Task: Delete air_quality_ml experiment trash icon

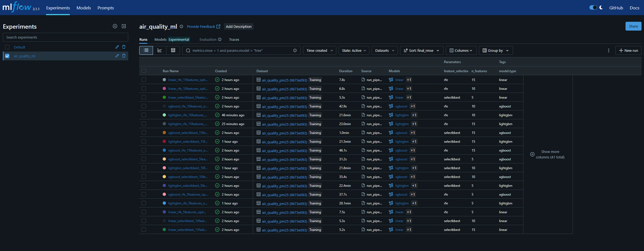Action: pyautogui.click(x=124, y=56)
